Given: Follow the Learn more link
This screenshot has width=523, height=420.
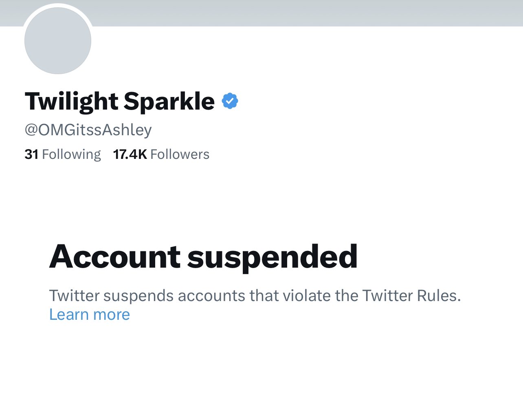Looking at the screenshot, I should (90, 314).
